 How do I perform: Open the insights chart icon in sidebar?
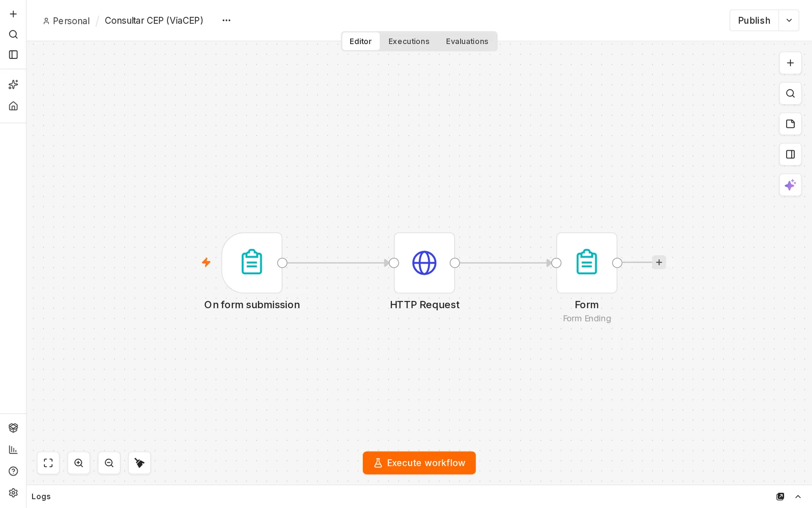[x=13, y=450]
